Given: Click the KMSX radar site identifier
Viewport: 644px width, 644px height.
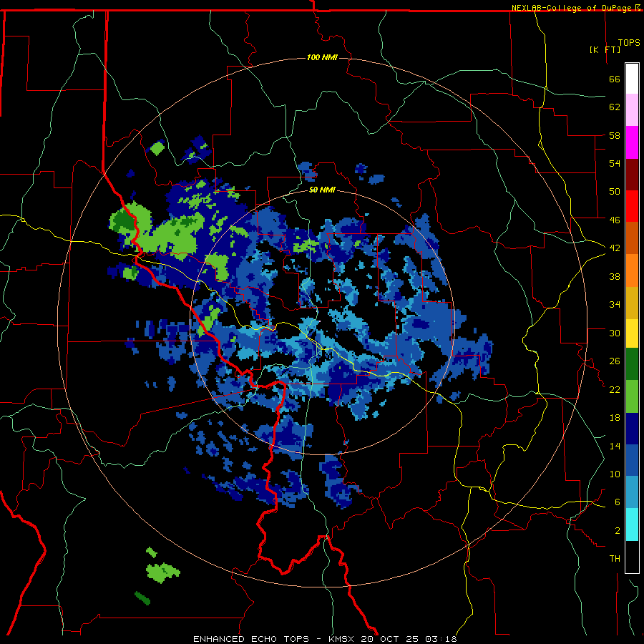Looking at the screenshot, I should click(343, 639).
